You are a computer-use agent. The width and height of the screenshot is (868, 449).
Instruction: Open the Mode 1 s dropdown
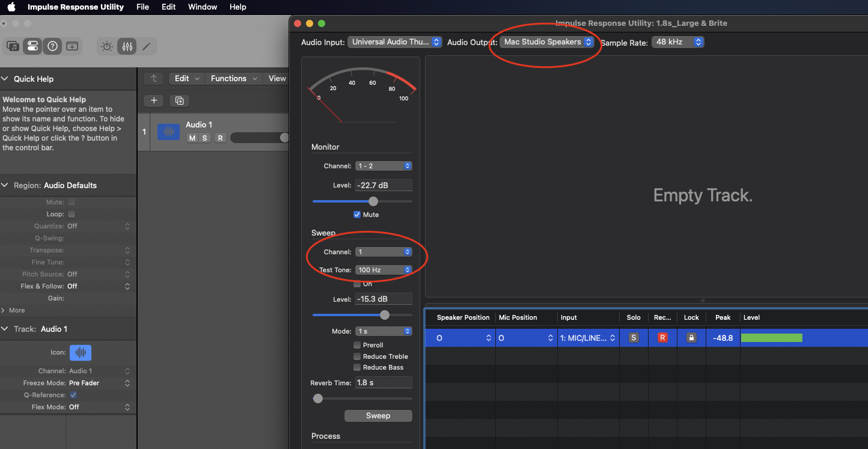point(384,331)
